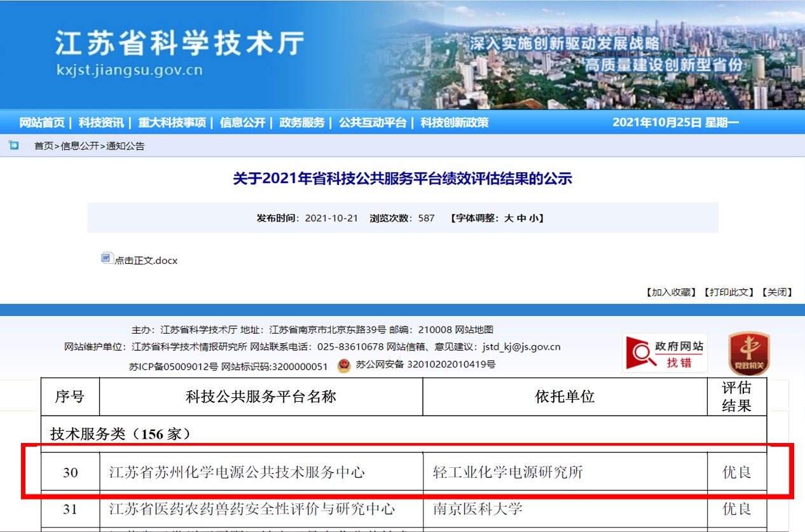Image resolution: width=805 pixels, height=532 pixels.
Task: Click the 关闭 link below the article
Action: pos(778,292)
